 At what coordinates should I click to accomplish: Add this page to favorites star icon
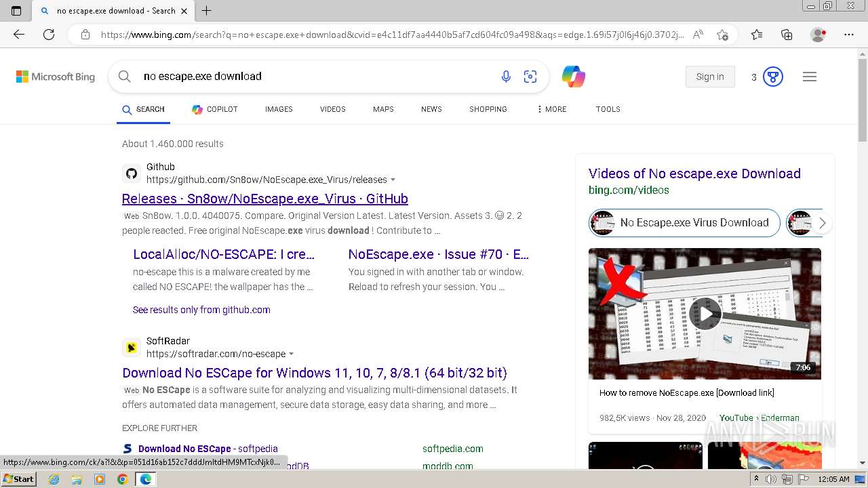click(x=722, y=35)
